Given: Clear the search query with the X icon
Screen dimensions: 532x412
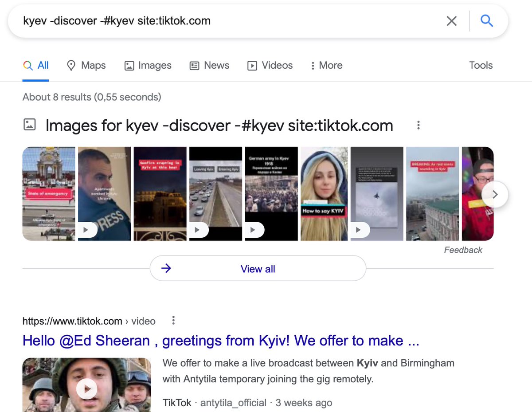Looking at the screenshot, I should 451,21.
